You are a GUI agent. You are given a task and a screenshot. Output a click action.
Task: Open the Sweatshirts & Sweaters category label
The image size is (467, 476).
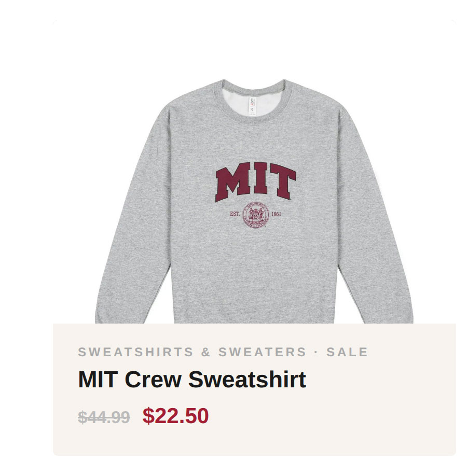tap(192, 352)
